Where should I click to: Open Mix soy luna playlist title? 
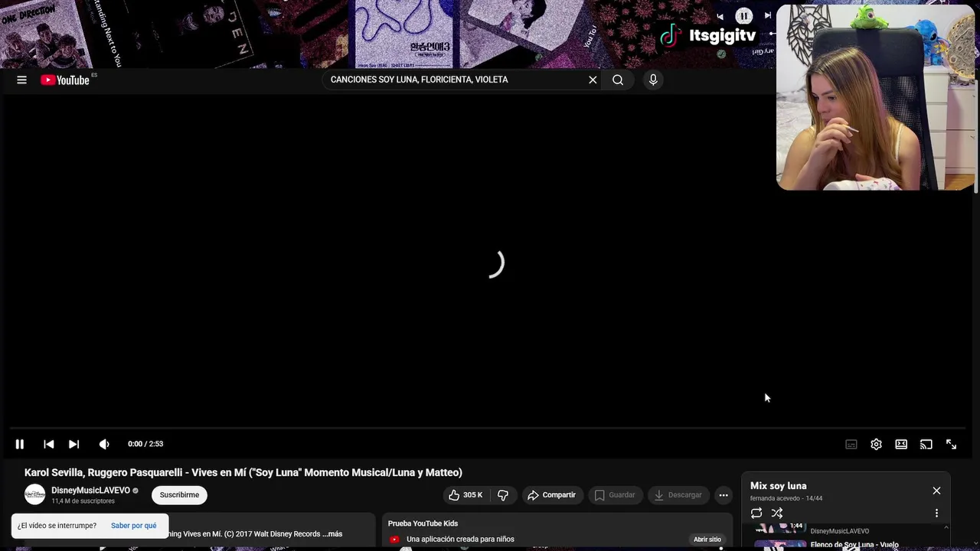click(778, 486)
